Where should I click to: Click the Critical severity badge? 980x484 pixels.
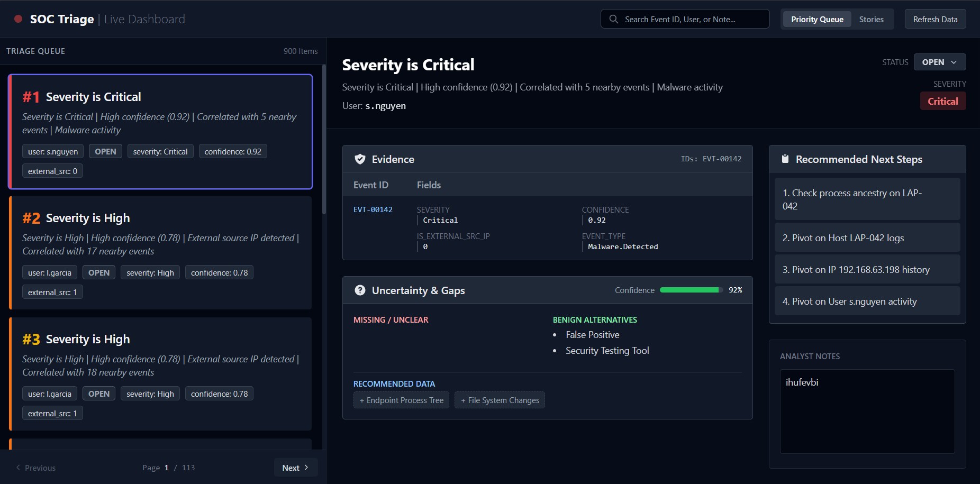(943, 101)
